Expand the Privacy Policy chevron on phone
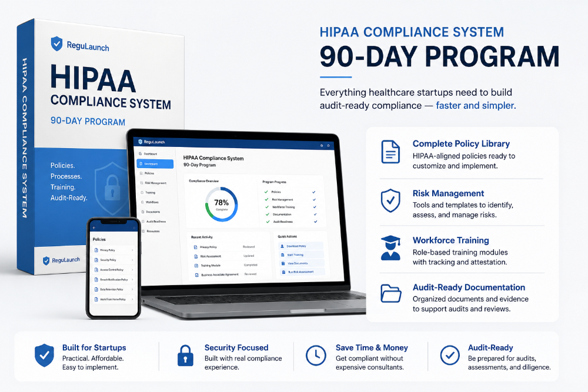The height and width of the screenshot is (392, 588). click(132, 250)
